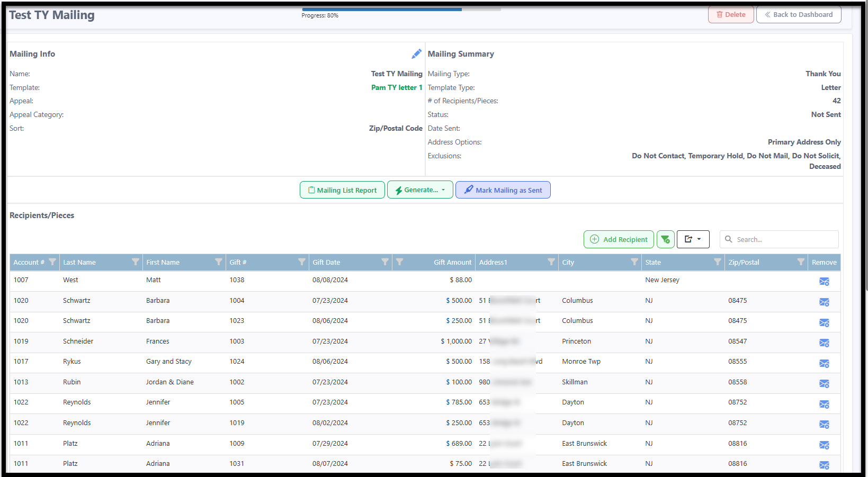The height and width of the screenshot is (477, 868).
Task: Filter the Zip/Postal column
Action: [801, 262]
